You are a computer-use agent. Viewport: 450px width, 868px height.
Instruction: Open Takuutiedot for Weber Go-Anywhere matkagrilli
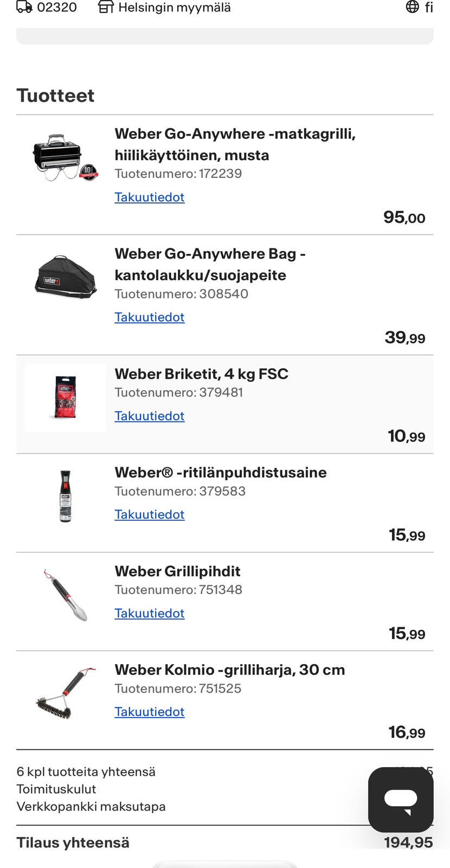point(150,197)
